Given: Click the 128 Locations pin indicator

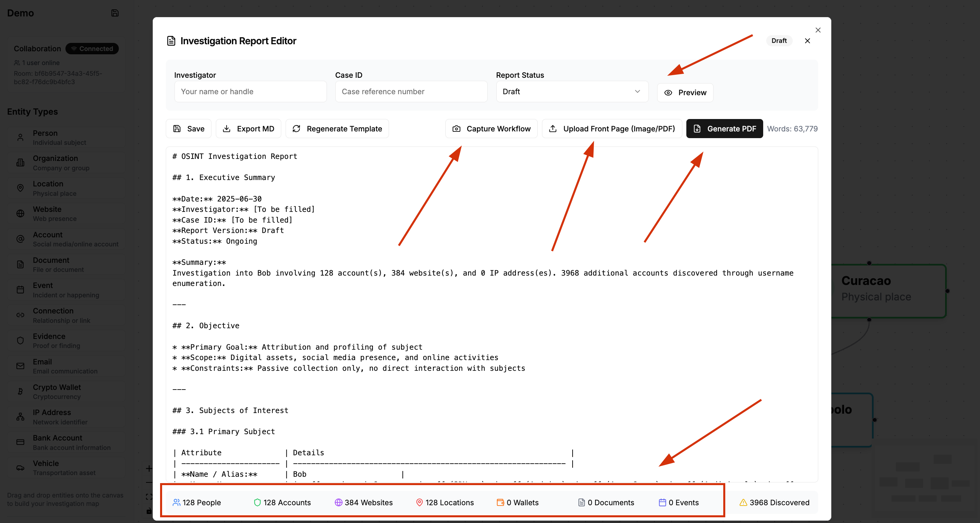Looking at the screenshot, I should pyautogui.click(x=444, y=502).
